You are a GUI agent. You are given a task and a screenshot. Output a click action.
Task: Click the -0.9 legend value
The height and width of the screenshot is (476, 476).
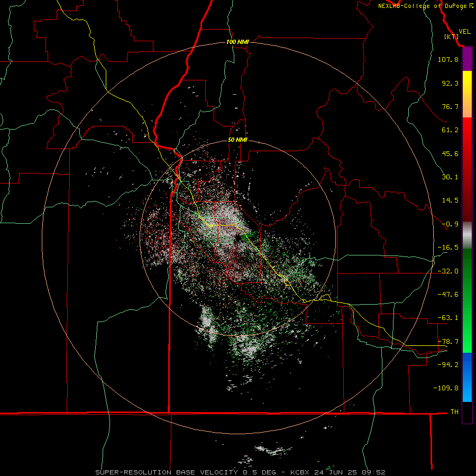(x=450, y=224)
